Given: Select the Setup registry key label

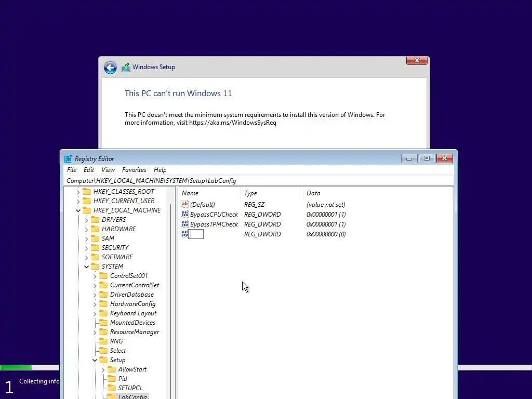Looking at the screenshot, I should click(117, 360).
